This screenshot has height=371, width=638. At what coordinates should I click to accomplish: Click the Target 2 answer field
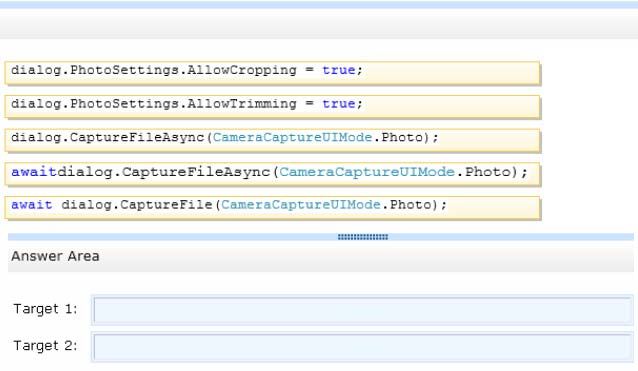click(363, 347)
